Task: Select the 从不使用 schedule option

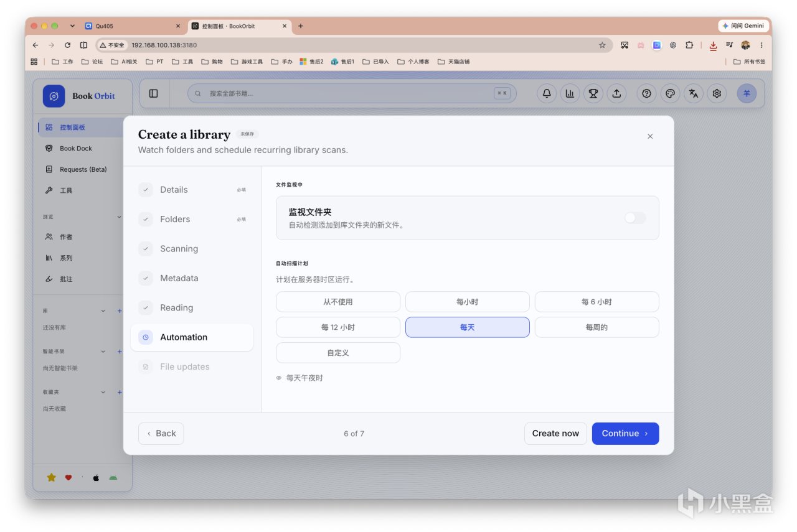Action: 338,302
